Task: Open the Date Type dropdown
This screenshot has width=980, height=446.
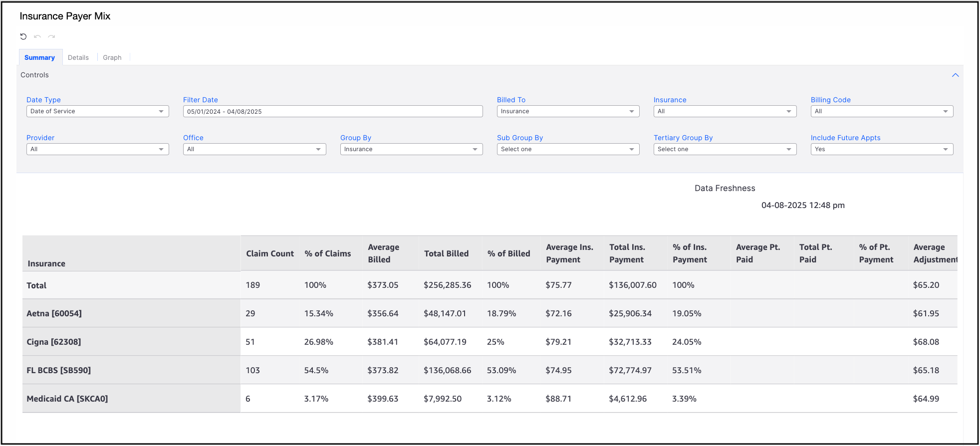Action: coord(97,111)
